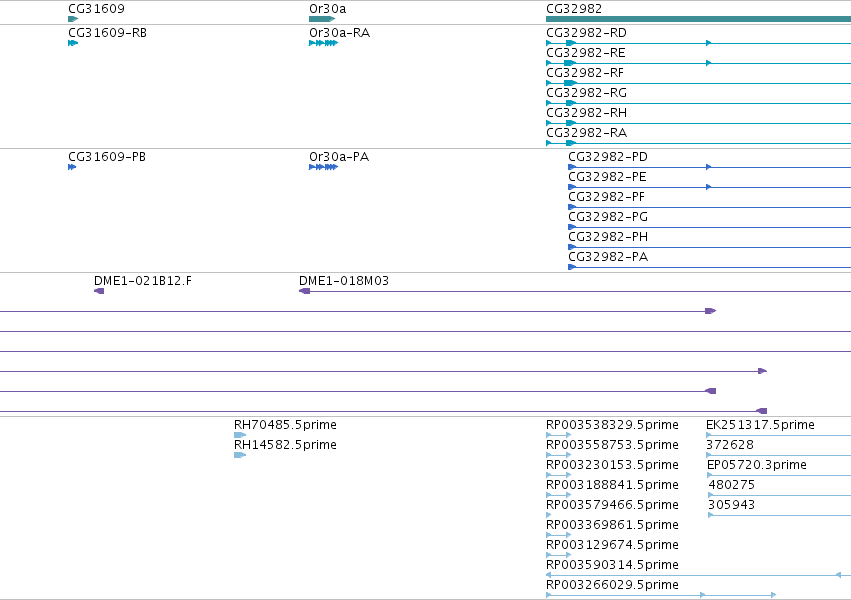Select transcript CG32982-RA
Viewport: 851px width, 600px height.
click(586, 133)
